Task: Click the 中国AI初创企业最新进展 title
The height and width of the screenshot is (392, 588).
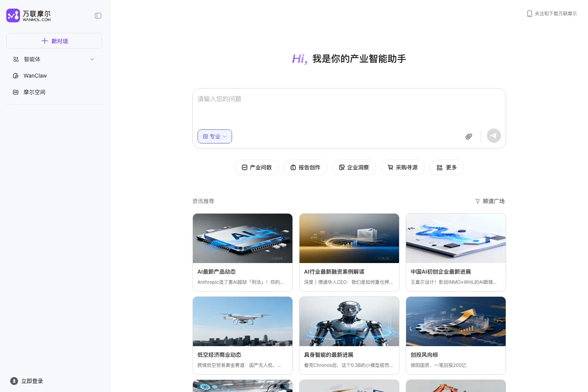Action: click(441, 272)
